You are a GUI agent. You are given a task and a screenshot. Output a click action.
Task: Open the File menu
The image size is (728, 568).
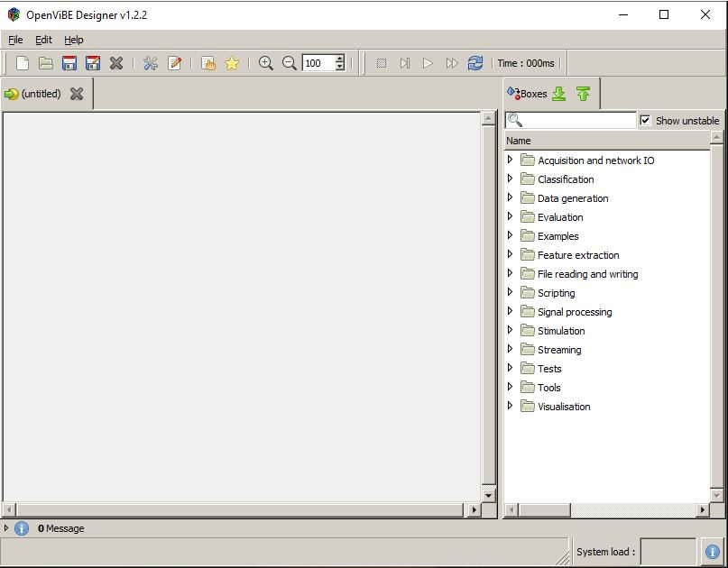point(15,40)
